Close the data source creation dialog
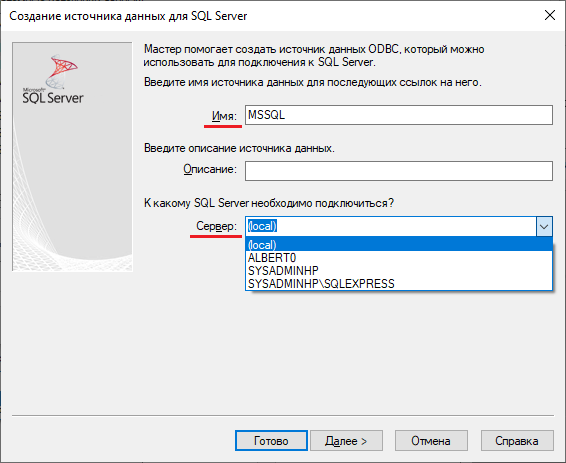This screenshot has width=566, height=463. [549, 15]
